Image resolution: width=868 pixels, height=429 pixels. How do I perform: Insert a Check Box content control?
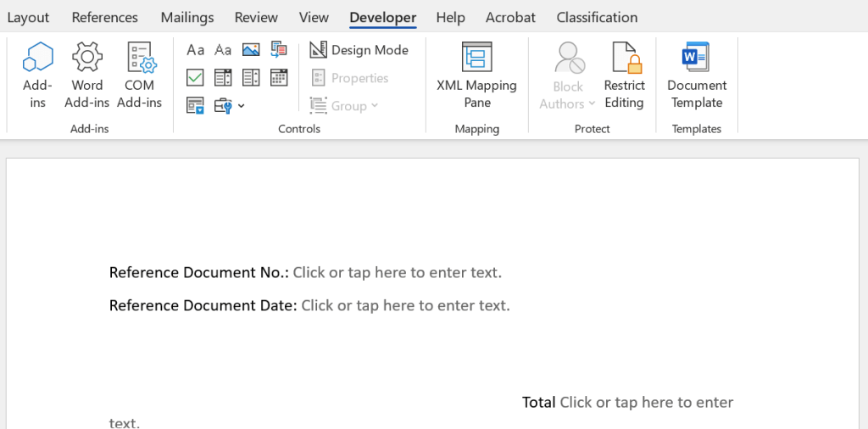196,78
